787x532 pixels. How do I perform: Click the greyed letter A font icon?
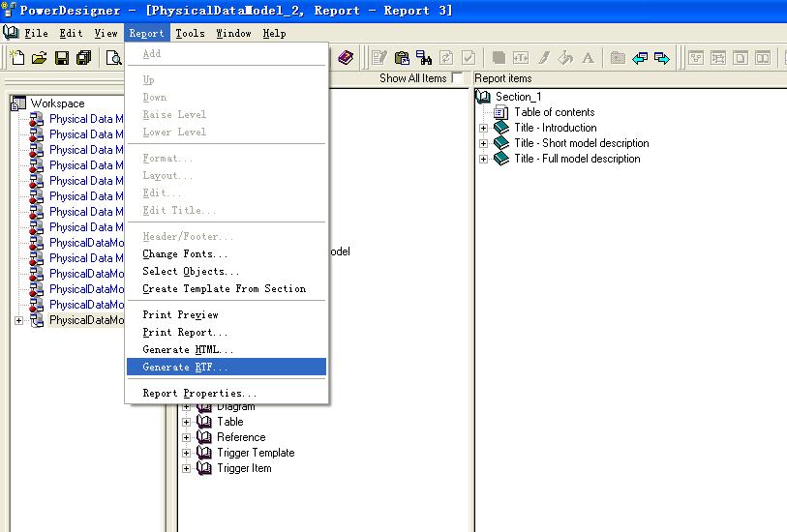588,58
